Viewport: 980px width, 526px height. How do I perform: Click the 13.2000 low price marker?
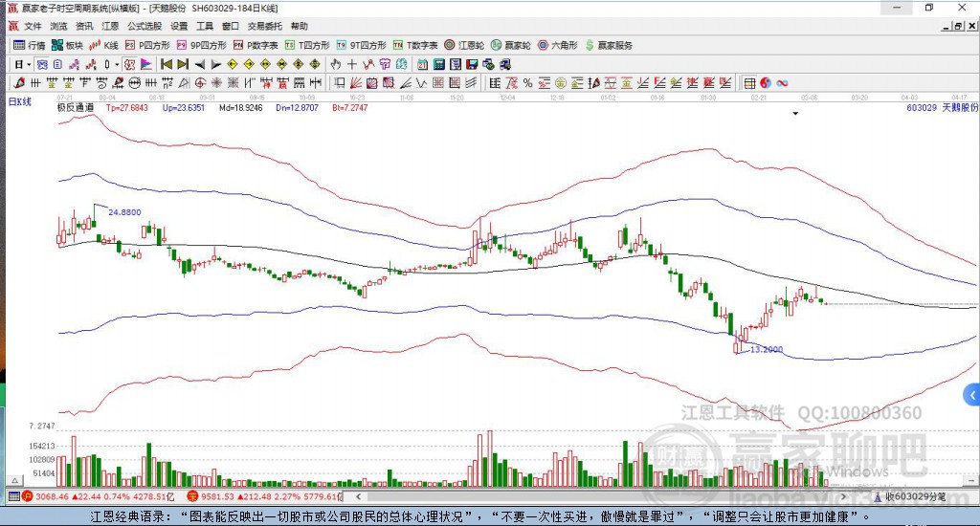[x=766, y=349]
